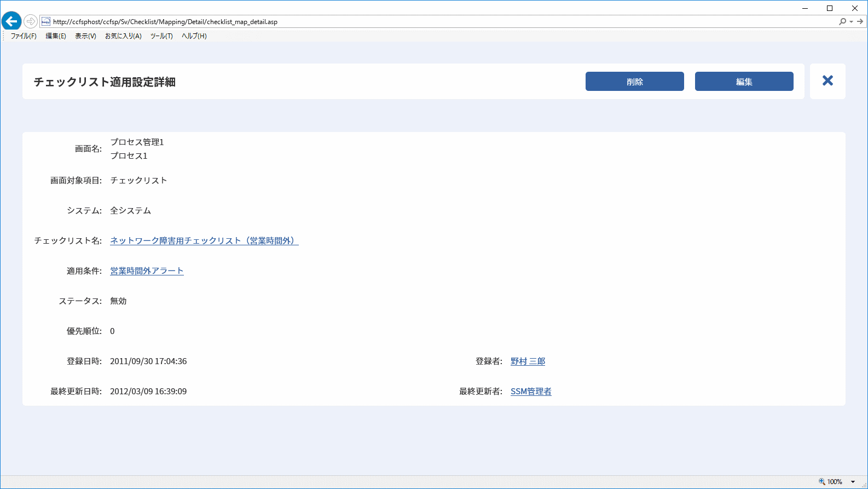Click the チェックリスト適用設定詳細 heading
Screen dimensions: 868x489
[105, 82]
